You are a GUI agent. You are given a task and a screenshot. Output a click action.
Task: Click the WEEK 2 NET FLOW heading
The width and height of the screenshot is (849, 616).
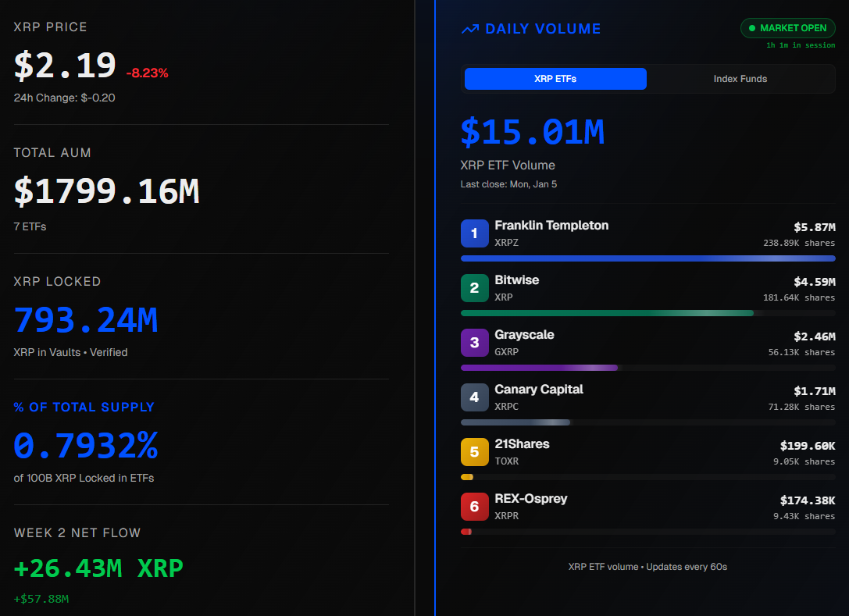click(x=77, y=533)
